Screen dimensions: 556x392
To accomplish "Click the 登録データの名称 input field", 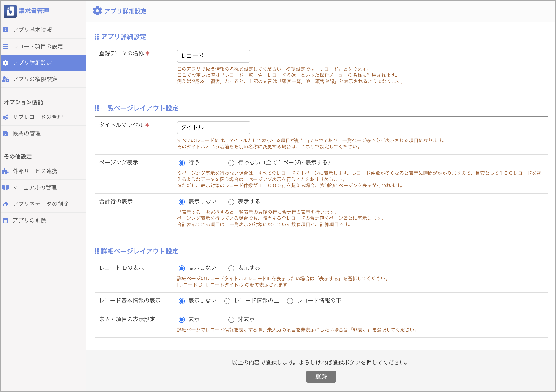I will (213, 56).
